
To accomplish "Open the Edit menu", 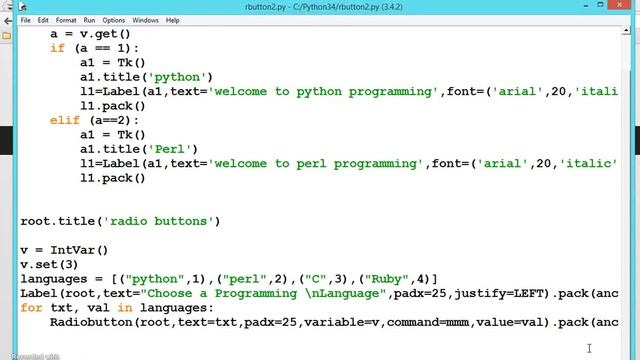I will pos(43,20).
